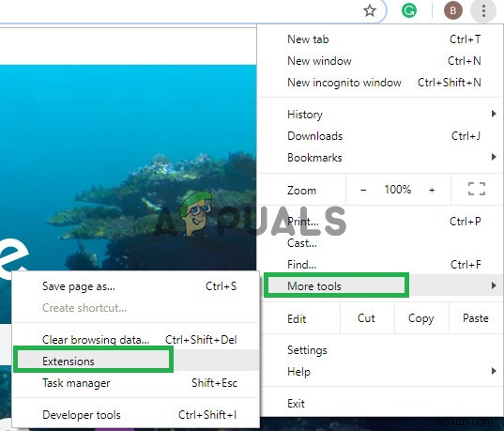Viewport: 504px width, 431px height.
Task: Open the Grammarly extension icon
Action: (409, 10)
